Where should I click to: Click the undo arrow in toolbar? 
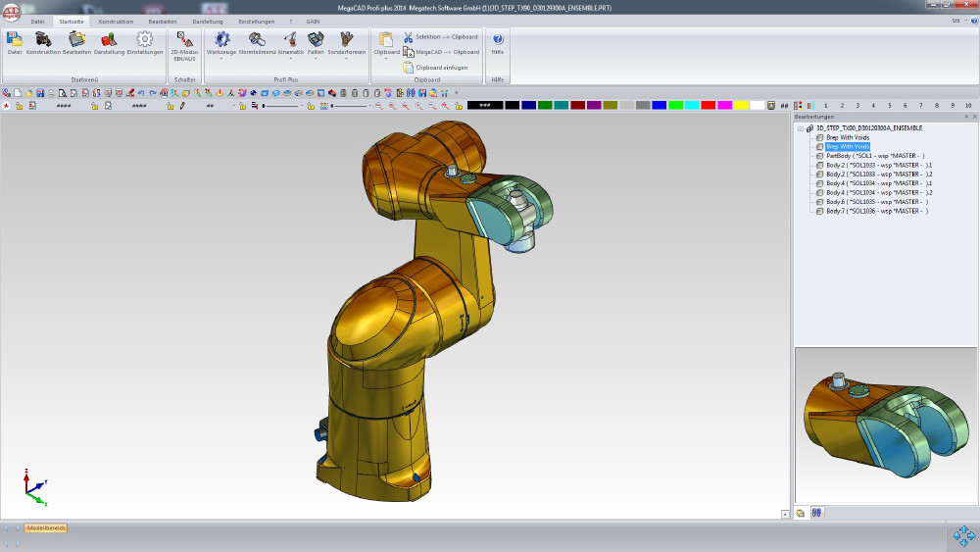point(140,93)
